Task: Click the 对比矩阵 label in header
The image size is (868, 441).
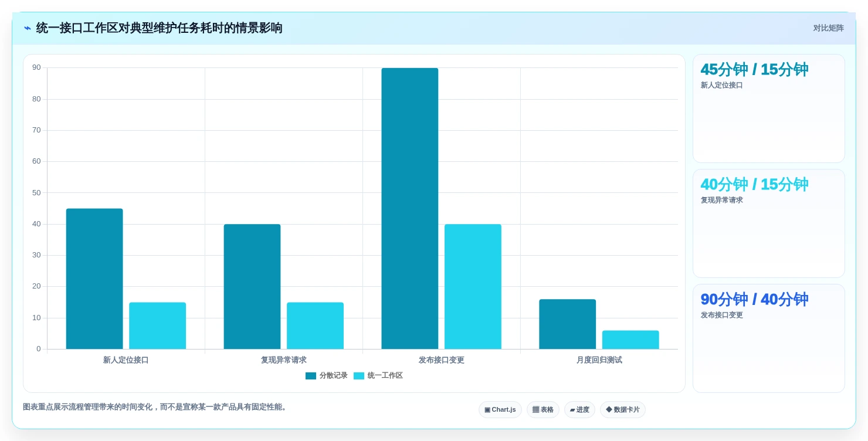Action: 828,28
